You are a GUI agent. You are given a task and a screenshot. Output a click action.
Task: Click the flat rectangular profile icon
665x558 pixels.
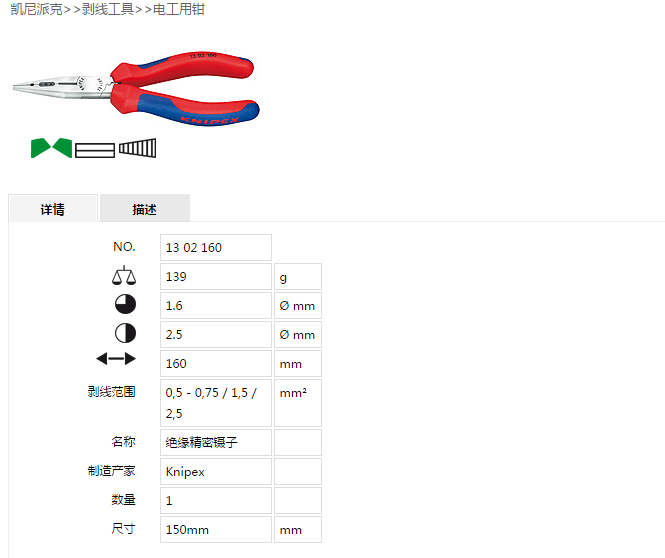[x=95, y=150]
